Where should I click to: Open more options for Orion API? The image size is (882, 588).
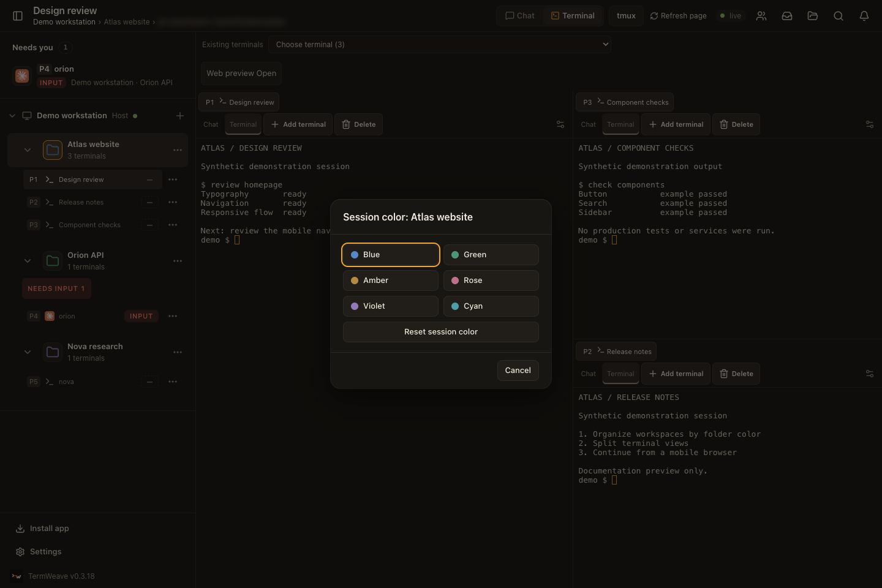point(178,261)
